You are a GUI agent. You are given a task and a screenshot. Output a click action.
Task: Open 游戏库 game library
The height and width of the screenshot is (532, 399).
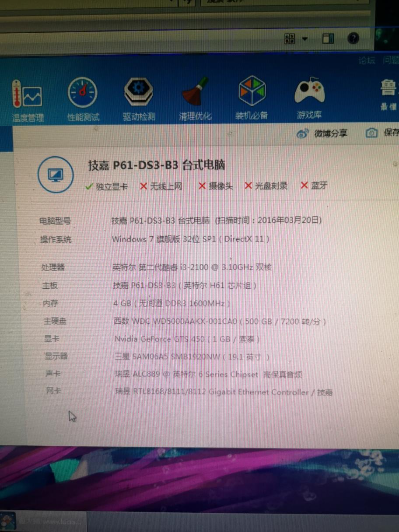point(309,99)
